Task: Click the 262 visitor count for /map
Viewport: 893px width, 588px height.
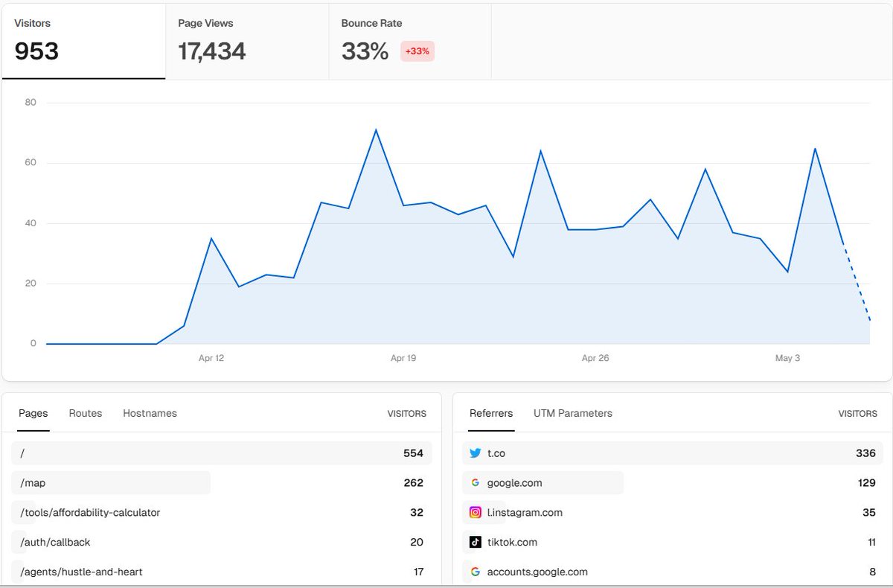Action: (413, 483)
